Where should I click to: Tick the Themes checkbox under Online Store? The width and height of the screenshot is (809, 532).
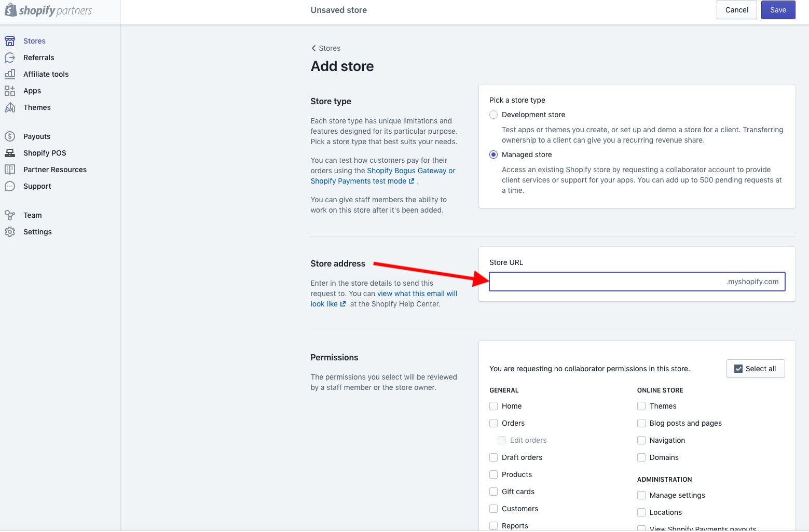tap(641, 406)
